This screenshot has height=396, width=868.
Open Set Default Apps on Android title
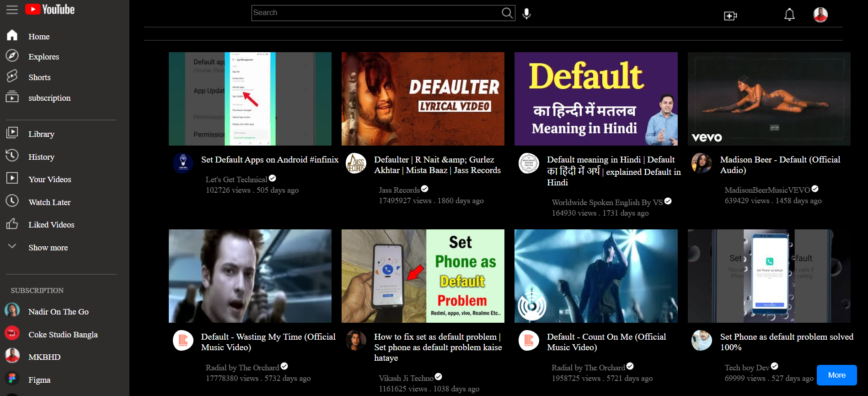pos(270,159)
